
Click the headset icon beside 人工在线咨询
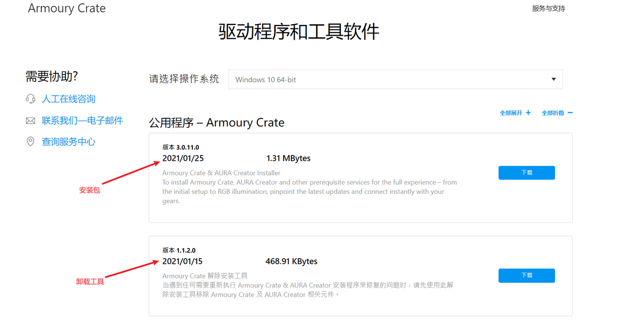point(30,99)
